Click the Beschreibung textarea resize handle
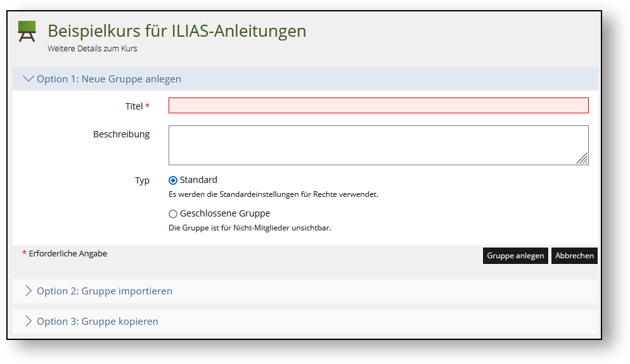The image size is (630, 364). pyautogui.click(x=582, y=159)
